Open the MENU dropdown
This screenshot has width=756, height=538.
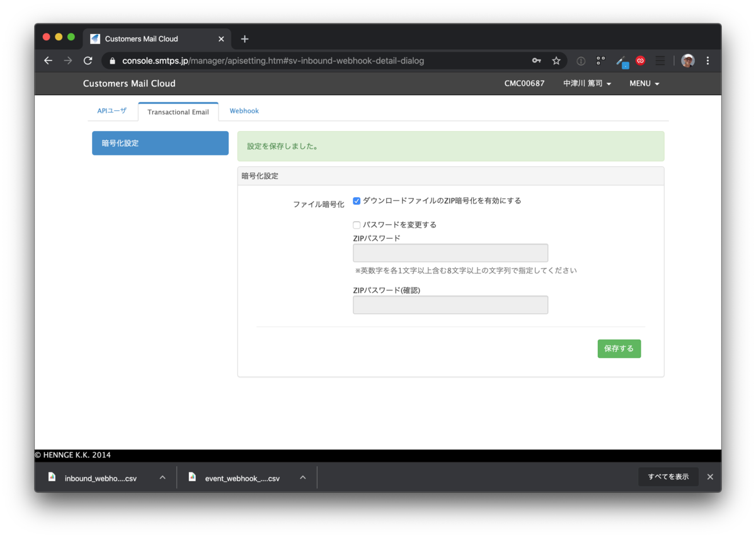[x=643, y=83]
